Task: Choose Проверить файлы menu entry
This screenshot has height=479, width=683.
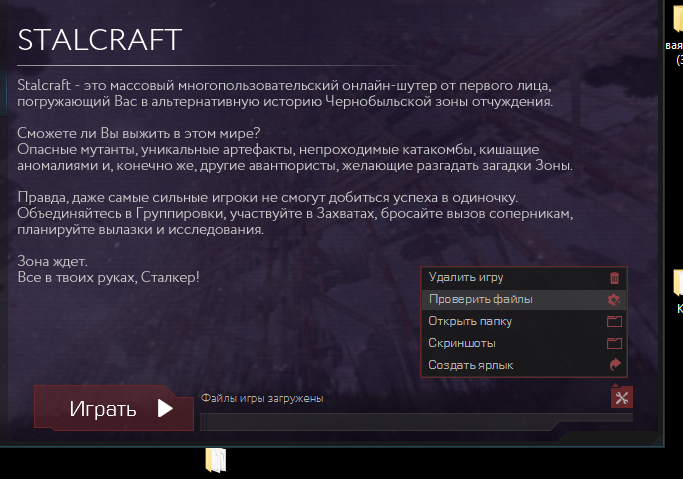Action: (524, 300)
